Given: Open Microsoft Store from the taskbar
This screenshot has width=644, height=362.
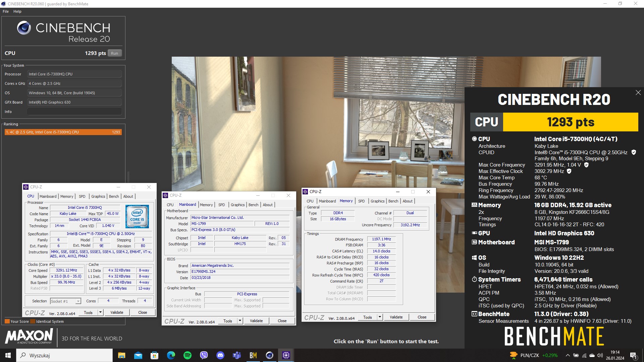Looking at the screenshot, I should 154,355.
